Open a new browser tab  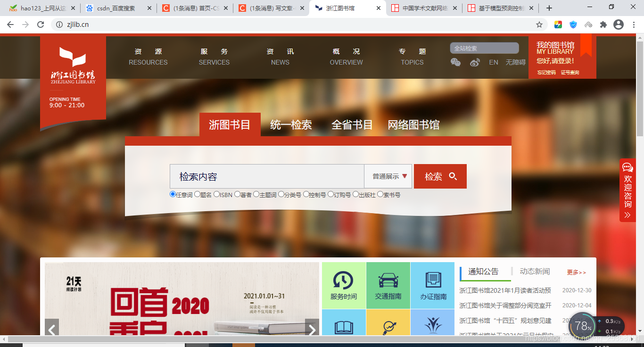[x=549, y=8]
